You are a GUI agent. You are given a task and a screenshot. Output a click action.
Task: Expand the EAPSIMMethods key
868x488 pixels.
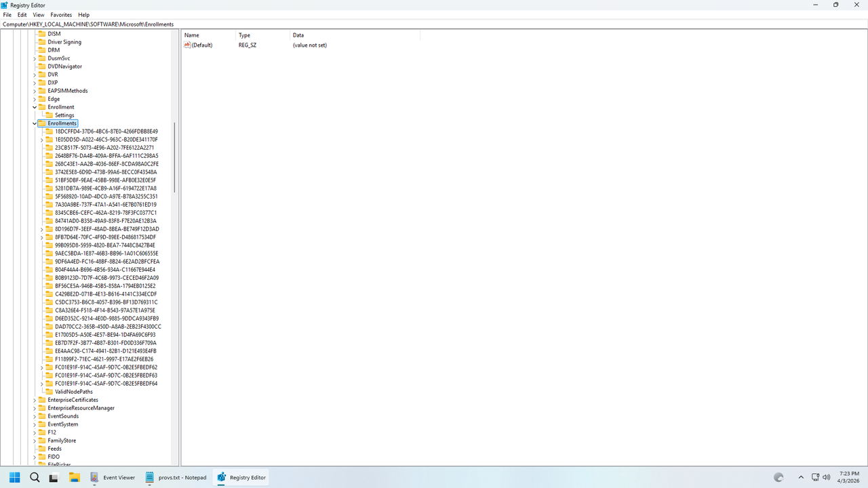pyautogui.click(x=35, y=91)
